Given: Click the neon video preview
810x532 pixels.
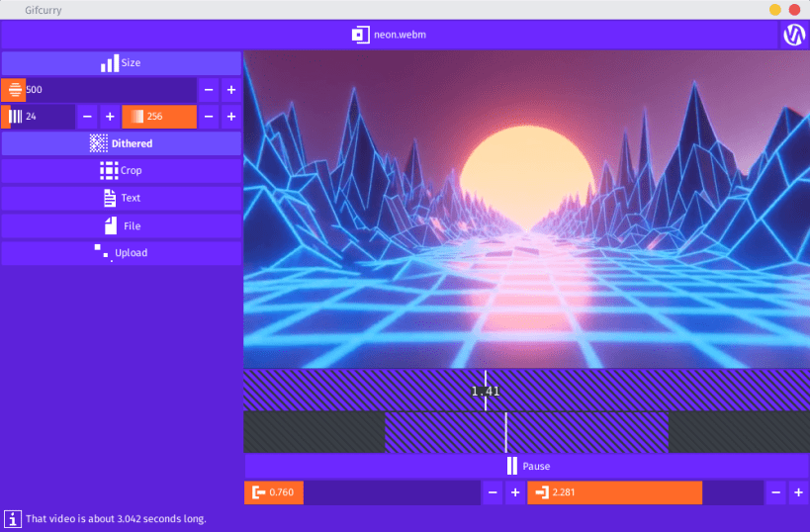Looking at the screenshot, I should click(526, 210).
